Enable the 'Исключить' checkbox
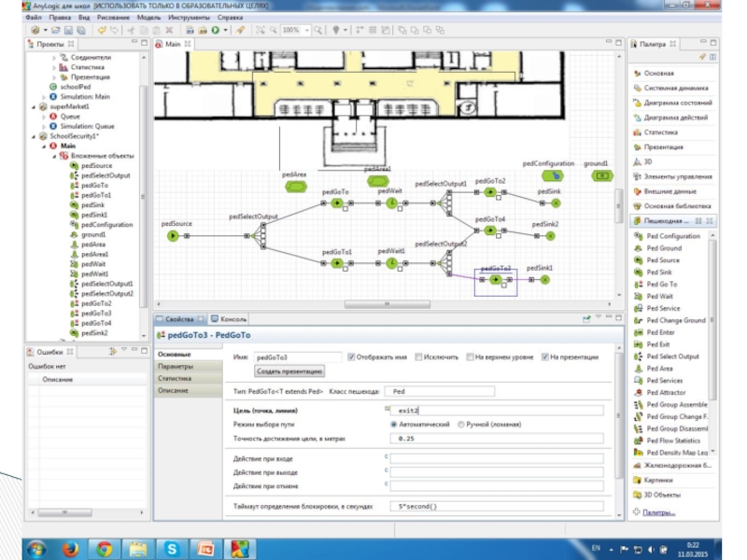 click(x=416, y=357)
